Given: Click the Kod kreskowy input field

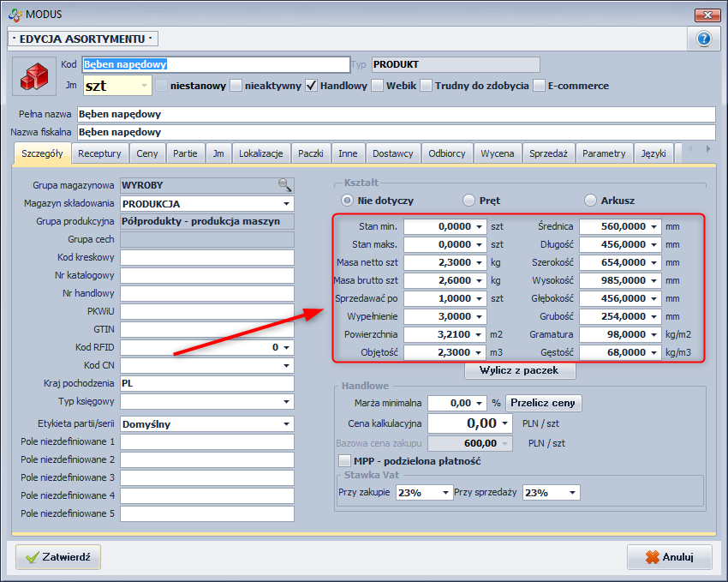Looking at the screenshot, I should [207, 258].
